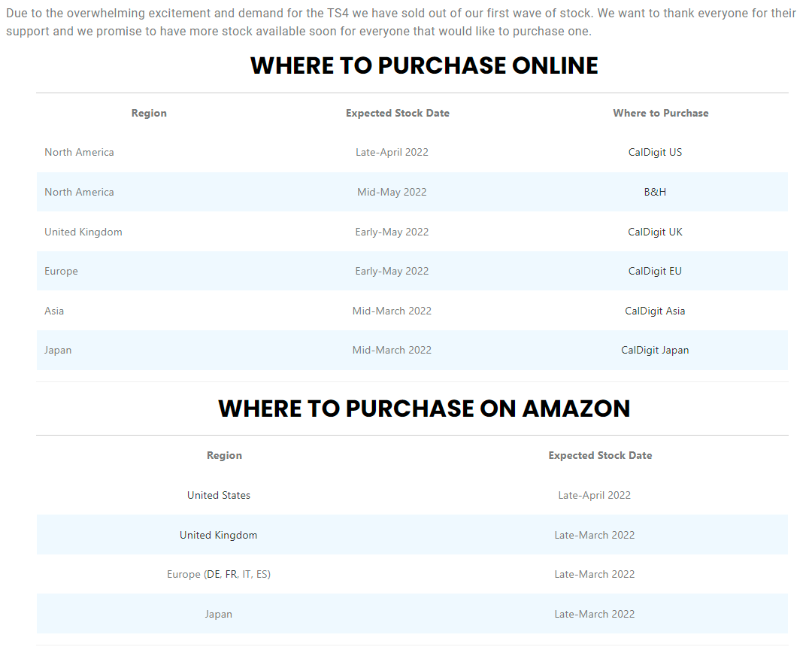The height and width of the screenshot is (656, 812).
Task: Select Europe (DE, FR, IT, ES) Amazon entry
Action: coord(219,574)
